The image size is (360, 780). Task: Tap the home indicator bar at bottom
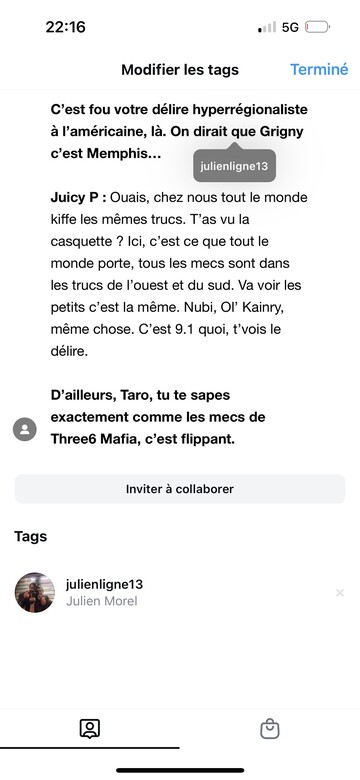pyautogui.click(x=180, y=770)
